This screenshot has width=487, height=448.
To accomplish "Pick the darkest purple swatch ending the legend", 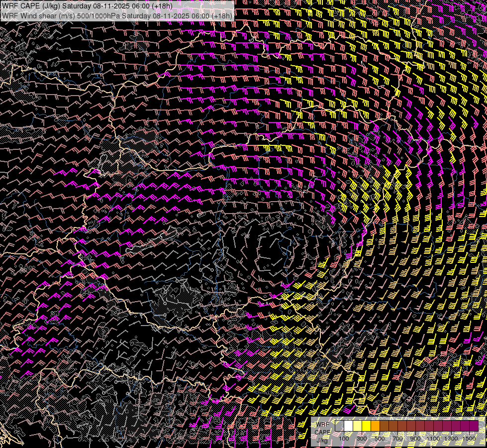I will point(474,426).
